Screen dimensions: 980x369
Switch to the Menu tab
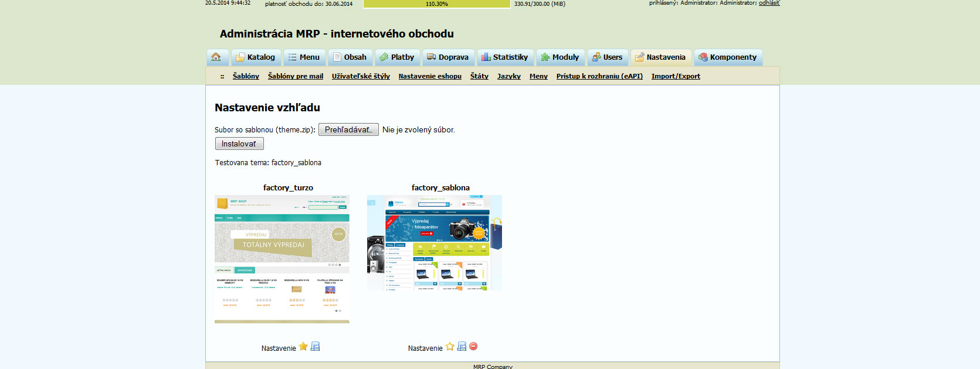[304, 57]
